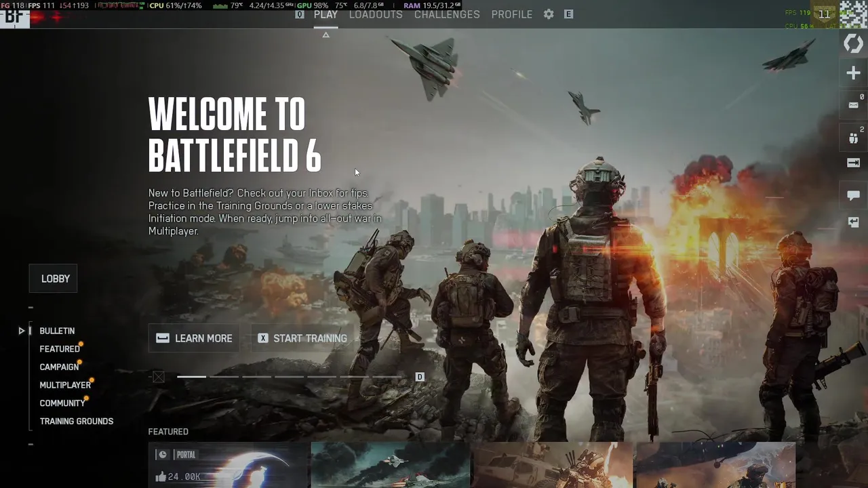The width and height of the screenshot is (868, 488).
Task: Click the LEARN MORE button
Action: coord(195,338)
